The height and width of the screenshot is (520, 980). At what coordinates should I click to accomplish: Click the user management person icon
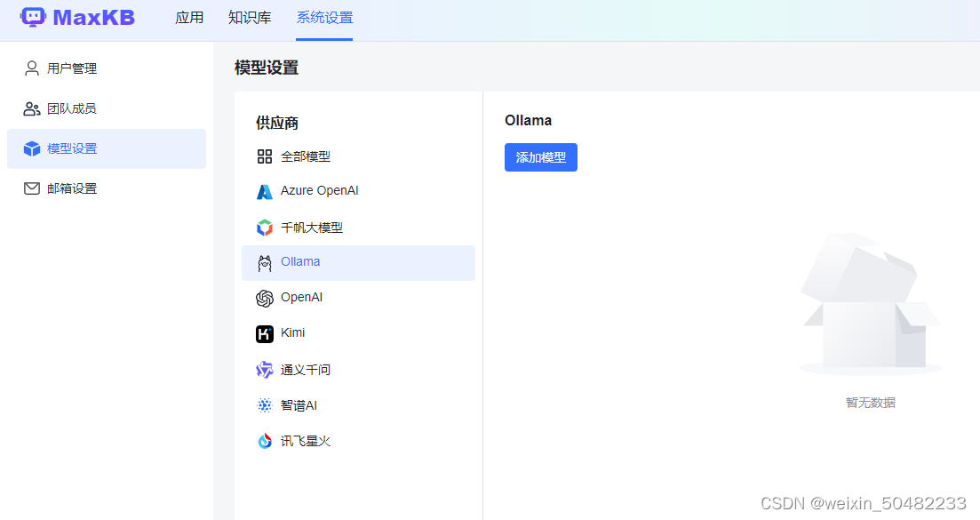pos(32,68)
